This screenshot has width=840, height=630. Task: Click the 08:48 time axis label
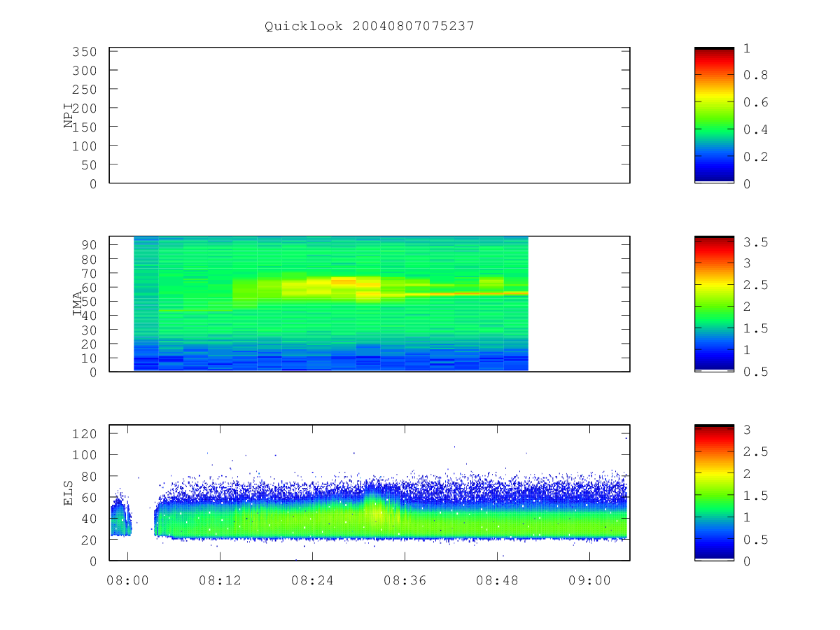(x=497, y=581)
